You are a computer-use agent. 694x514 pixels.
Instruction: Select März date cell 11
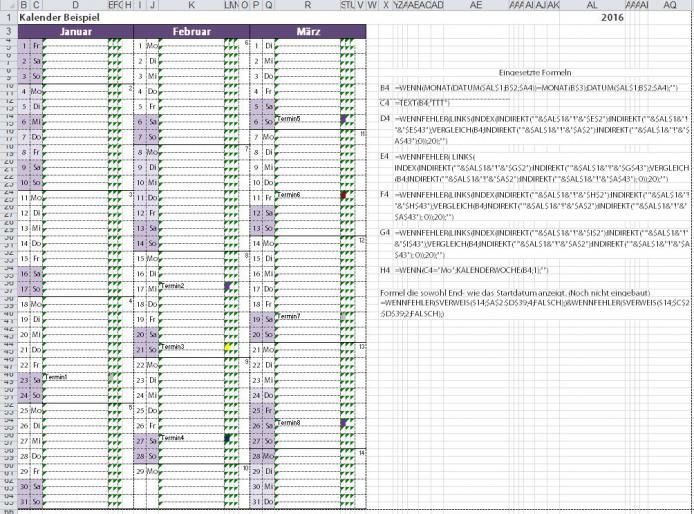[256, 197]
